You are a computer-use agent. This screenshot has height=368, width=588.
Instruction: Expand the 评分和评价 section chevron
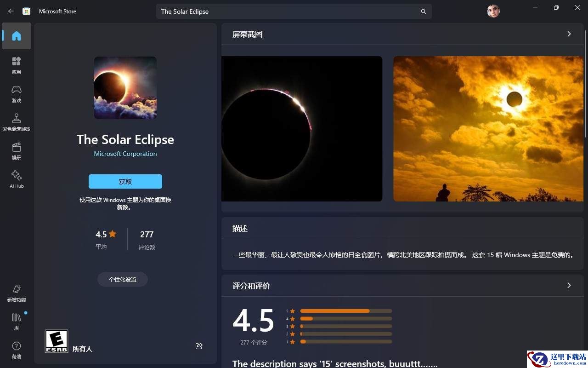[569, 286]
